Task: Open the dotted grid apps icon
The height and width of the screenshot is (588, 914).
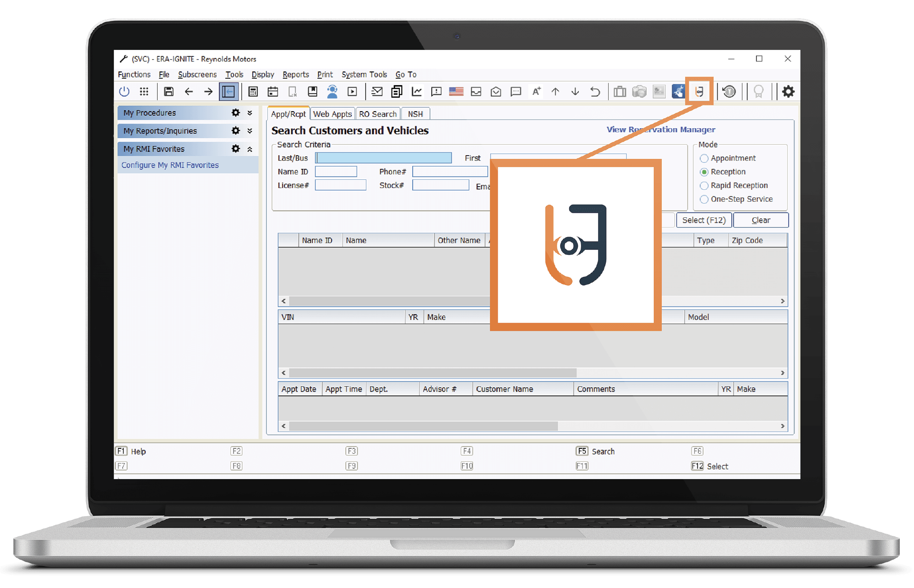Action: coord(144,92)
